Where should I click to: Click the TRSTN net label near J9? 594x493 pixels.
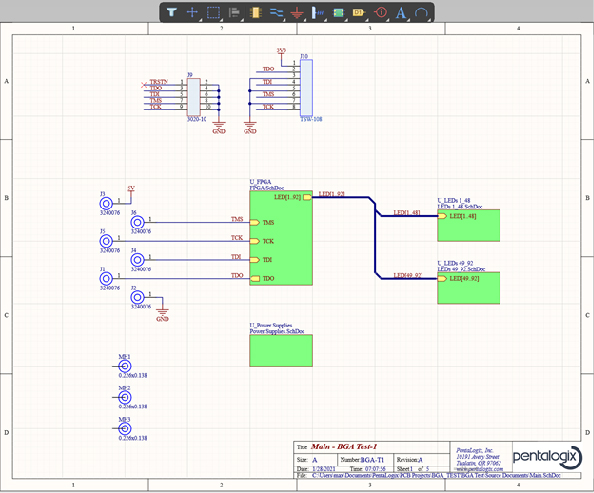pos(159,82)
